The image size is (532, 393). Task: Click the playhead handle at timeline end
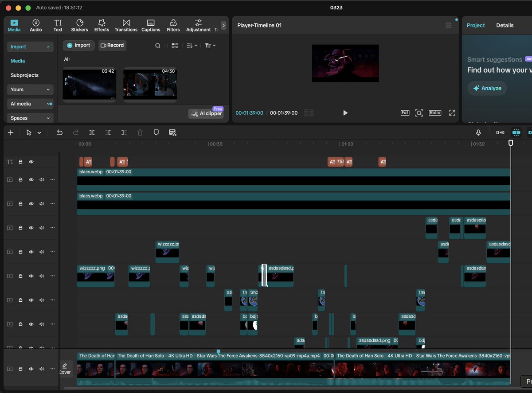(511, 143)
